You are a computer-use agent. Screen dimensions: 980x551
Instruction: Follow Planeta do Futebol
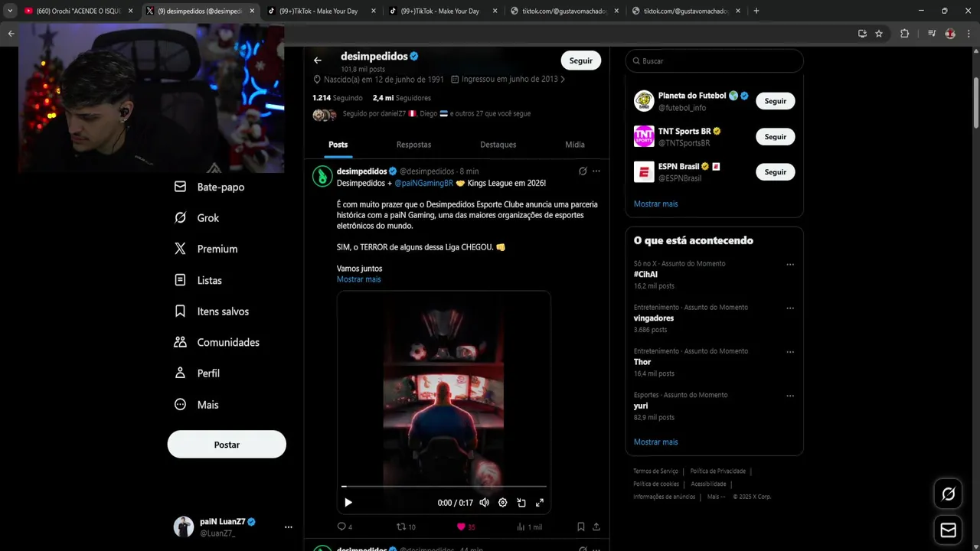click(776, 101)
